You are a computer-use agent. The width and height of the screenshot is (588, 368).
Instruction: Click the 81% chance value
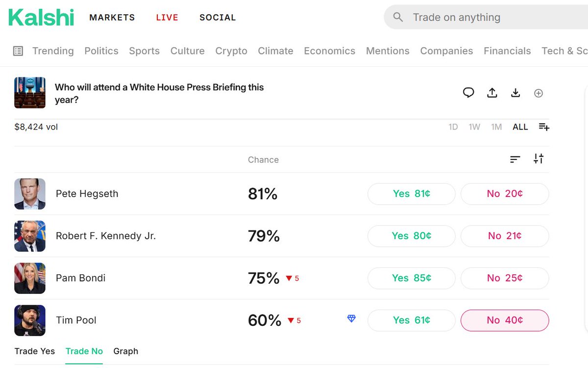coord(263,194)
